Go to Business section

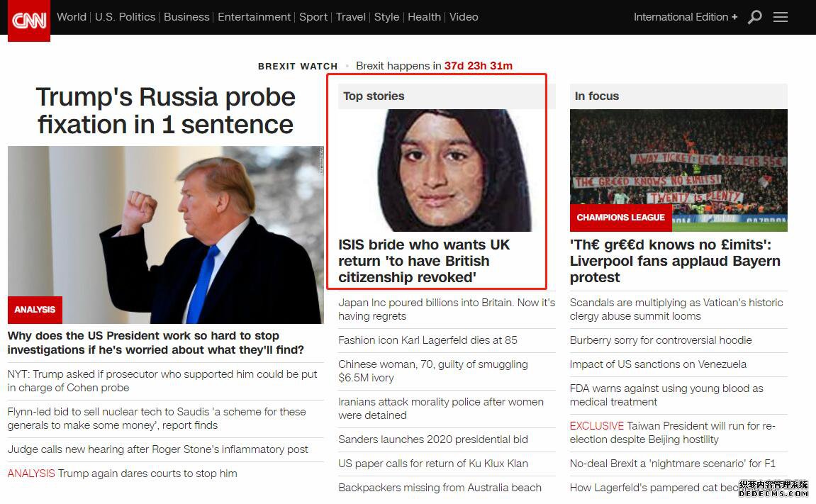point(186,17)
